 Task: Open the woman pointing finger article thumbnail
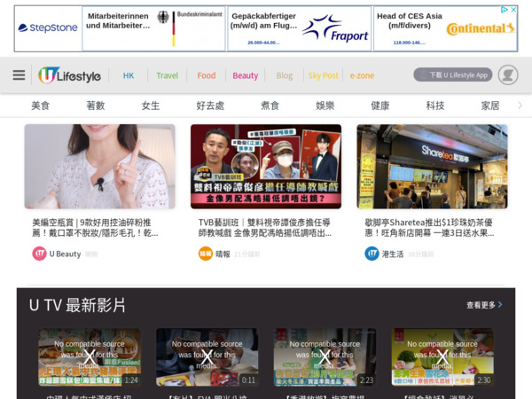pos(99,167)
